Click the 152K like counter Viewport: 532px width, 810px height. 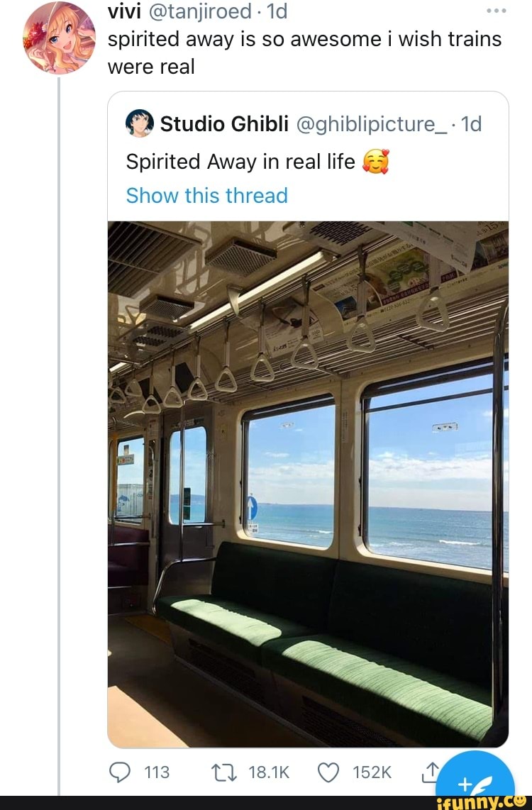tap(371, 772)
